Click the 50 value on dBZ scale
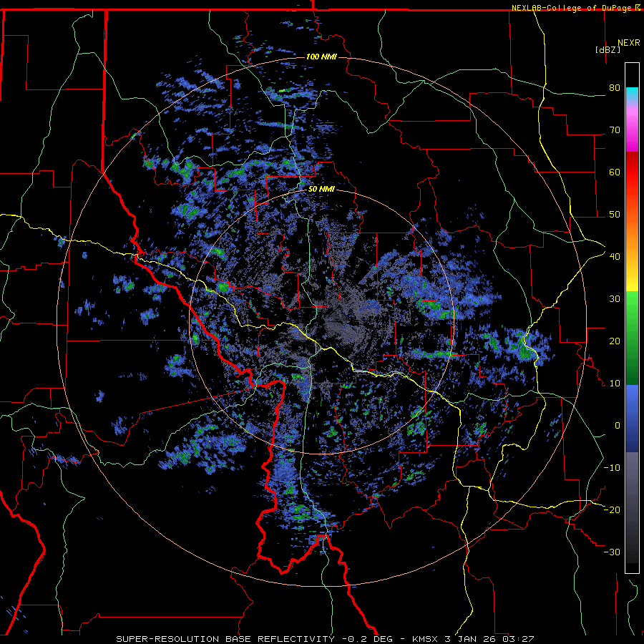The image size is (644, 644). [x=615, y=215]
